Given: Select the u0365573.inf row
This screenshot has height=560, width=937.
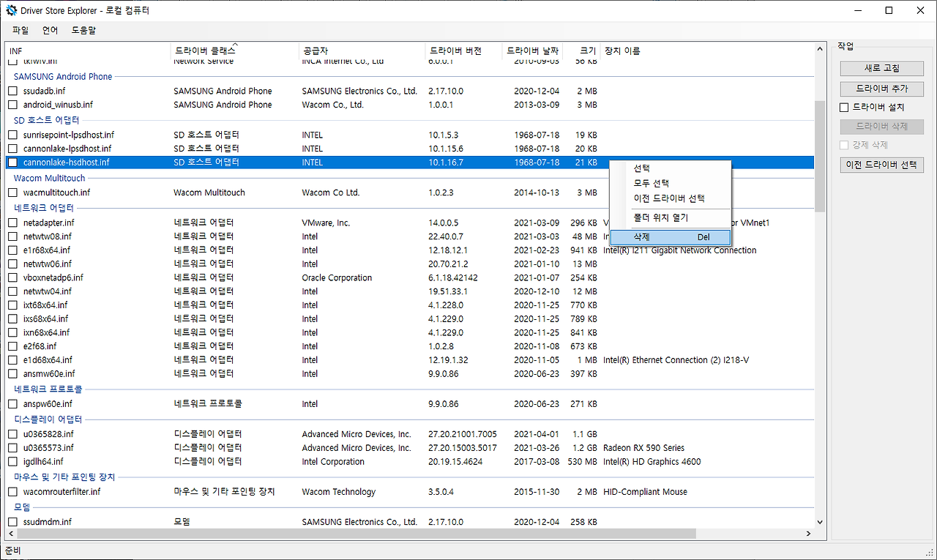Looking at the screenshot, I should (410, 448).
